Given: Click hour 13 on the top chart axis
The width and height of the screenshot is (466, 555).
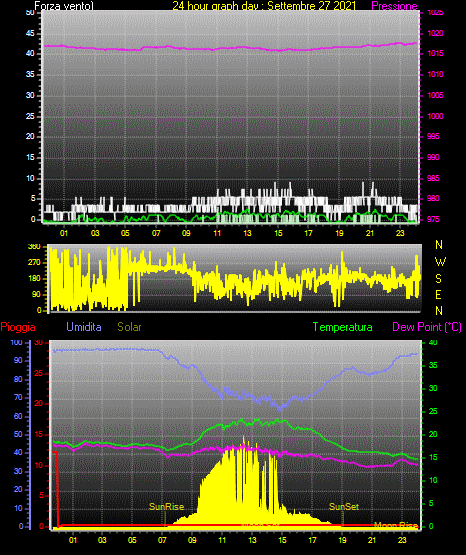Looking at the screenshot, I should pos(247,233).
